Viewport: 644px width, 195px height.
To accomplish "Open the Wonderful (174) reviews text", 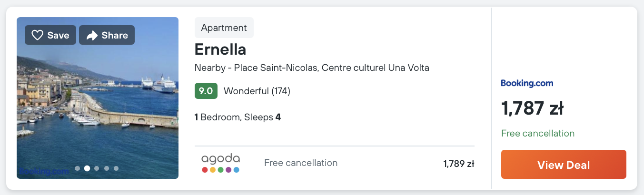I will 257,91.
